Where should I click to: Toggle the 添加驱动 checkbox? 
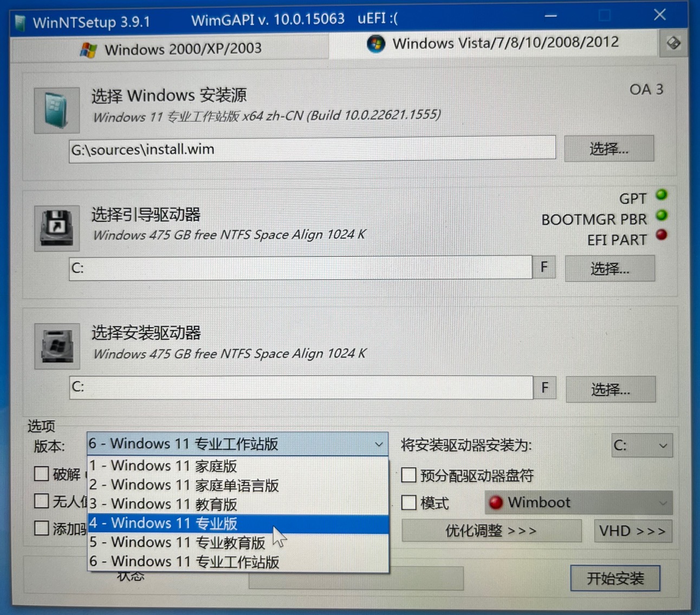pos(42,528)
